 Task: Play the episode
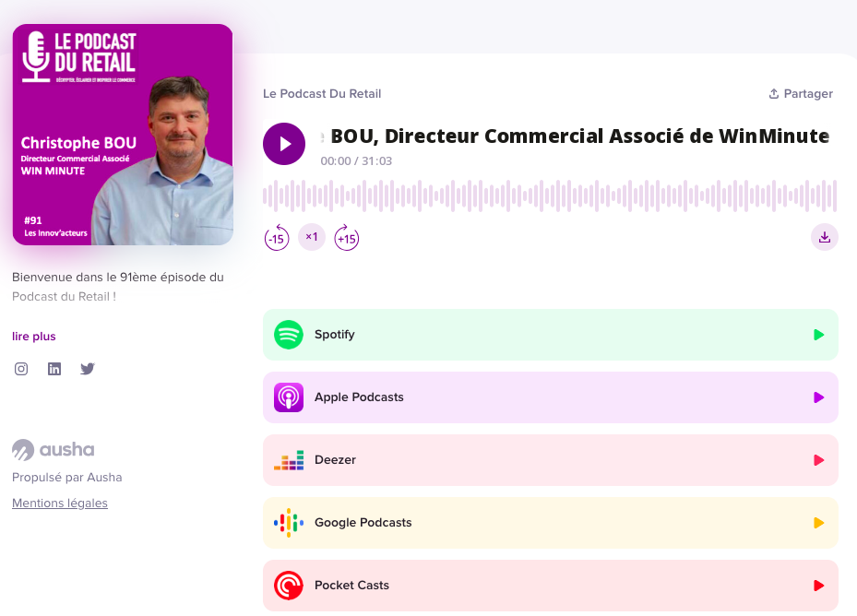(284, 144)
